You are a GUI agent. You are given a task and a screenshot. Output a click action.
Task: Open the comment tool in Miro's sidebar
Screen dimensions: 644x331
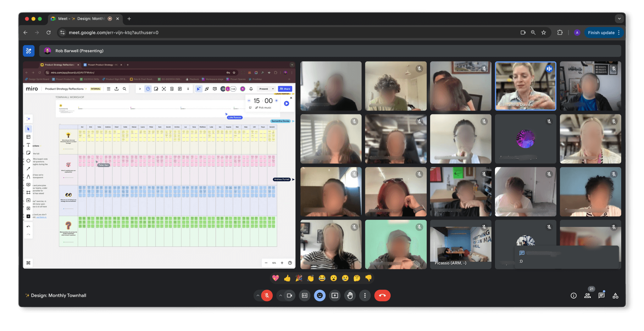(x=28, y=185)
